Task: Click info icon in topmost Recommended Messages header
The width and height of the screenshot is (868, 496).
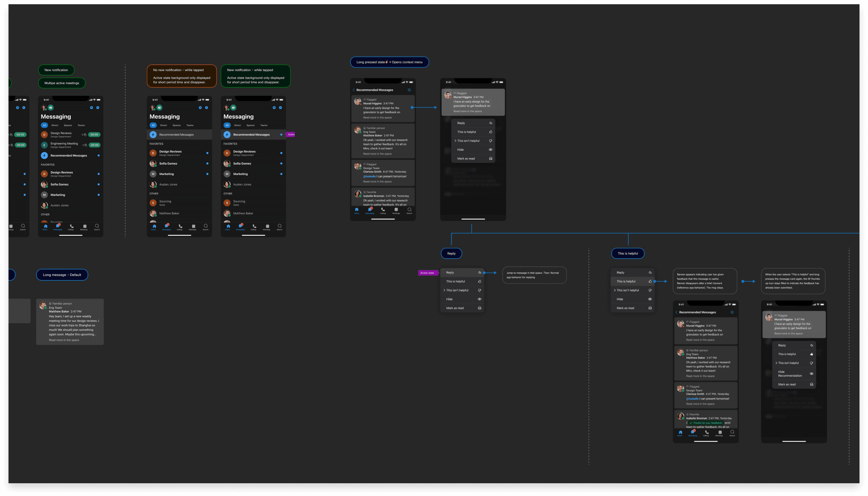Action: (409, 90)
